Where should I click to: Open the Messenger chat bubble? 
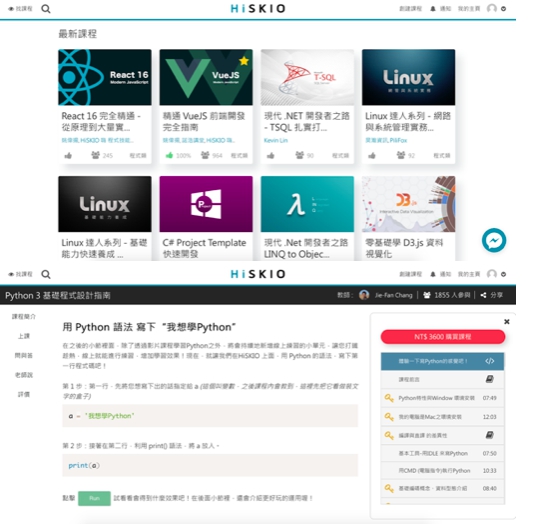coord(494,240)
